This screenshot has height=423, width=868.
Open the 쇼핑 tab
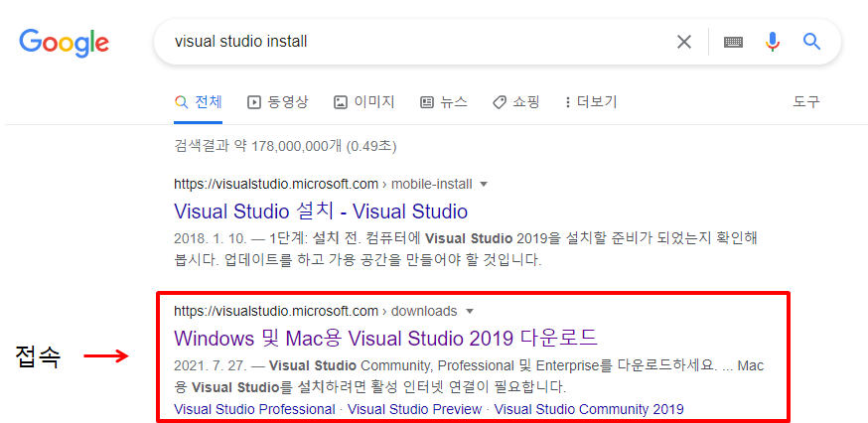point(515,102)
